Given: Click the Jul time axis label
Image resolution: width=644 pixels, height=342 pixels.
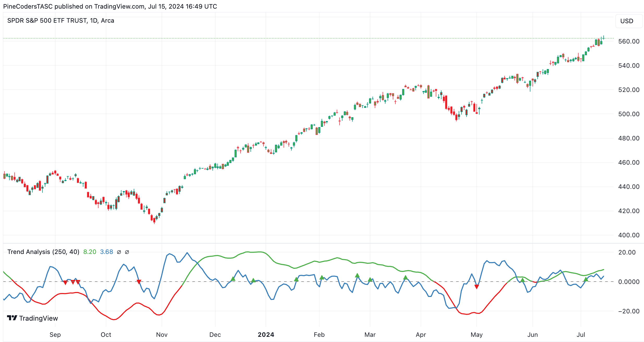Looking at the screenshot, I should pyautogui.click(x=581, y=335).
